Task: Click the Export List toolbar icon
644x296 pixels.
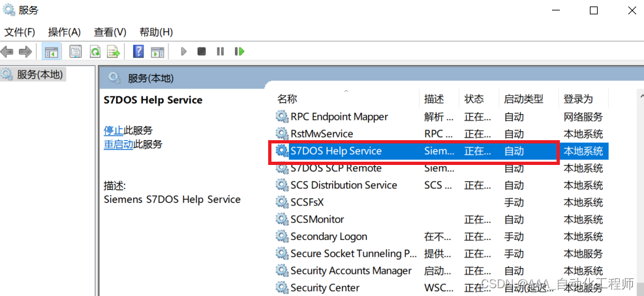Action: point(114,52)
